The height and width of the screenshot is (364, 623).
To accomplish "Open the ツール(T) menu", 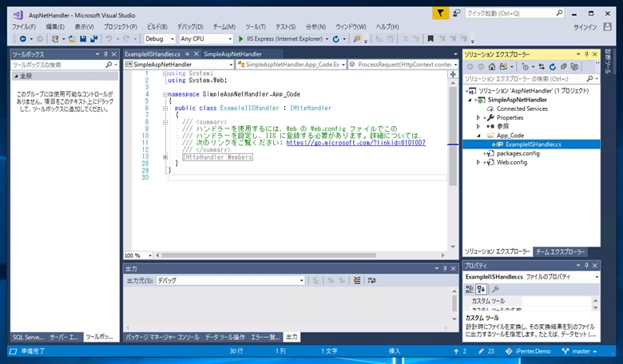I will pos(255,26).
